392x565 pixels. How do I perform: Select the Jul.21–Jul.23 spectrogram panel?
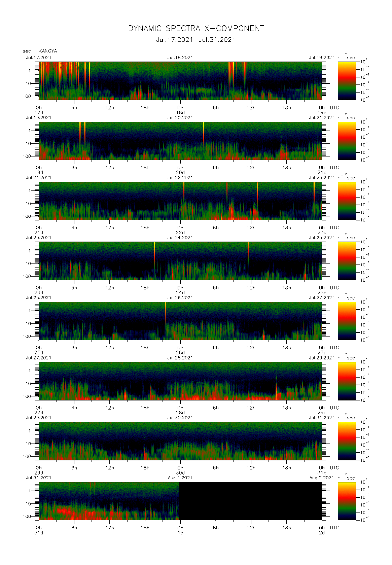tap(180, 201)
